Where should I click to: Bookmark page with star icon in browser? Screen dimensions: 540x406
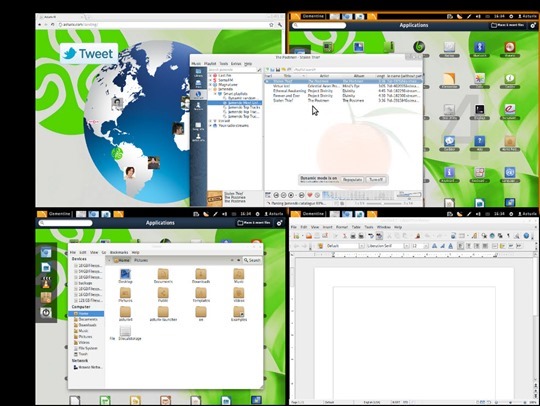click(271, 25)
